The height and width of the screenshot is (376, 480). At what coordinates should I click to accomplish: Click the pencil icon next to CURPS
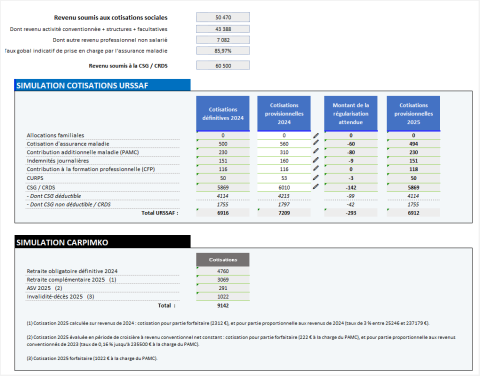pyautogui.click(x=316, y=178)
